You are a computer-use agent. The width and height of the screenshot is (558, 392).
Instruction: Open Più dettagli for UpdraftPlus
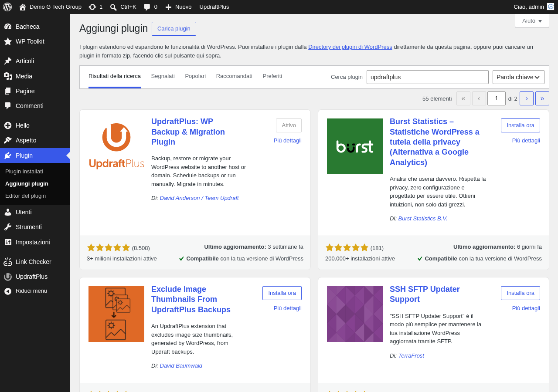[288, 140]
